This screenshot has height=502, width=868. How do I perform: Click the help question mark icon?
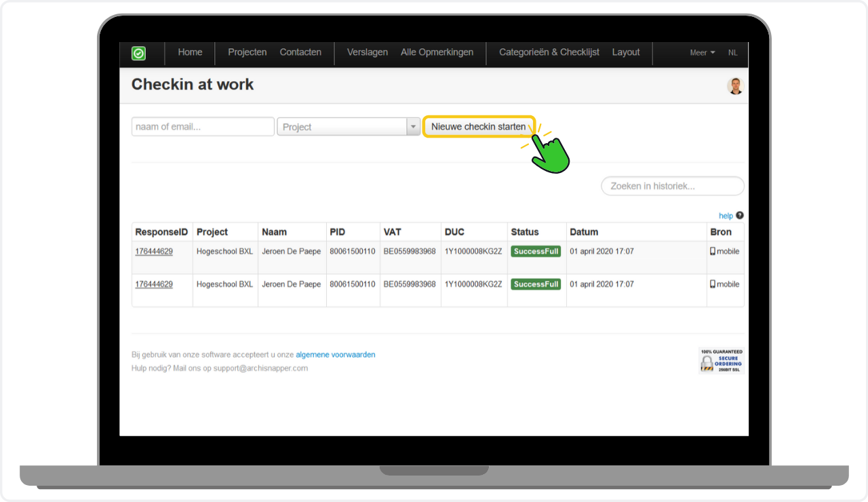[x=740, y=216]
